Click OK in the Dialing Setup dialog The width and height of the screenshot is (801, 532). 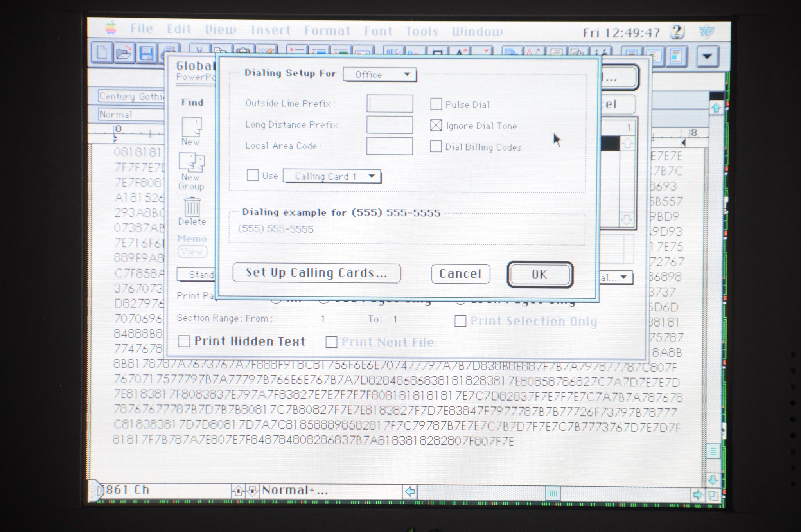pos(540,274)
